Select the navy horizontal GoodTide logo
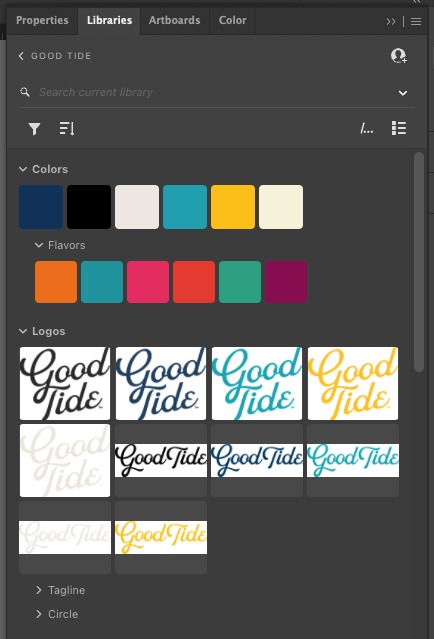Screen dimensions: 434x639 point(257,461)
